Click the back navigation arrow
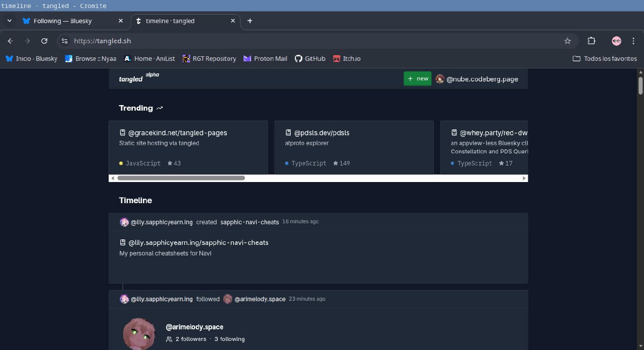644x350 pixels. point(10,41)
